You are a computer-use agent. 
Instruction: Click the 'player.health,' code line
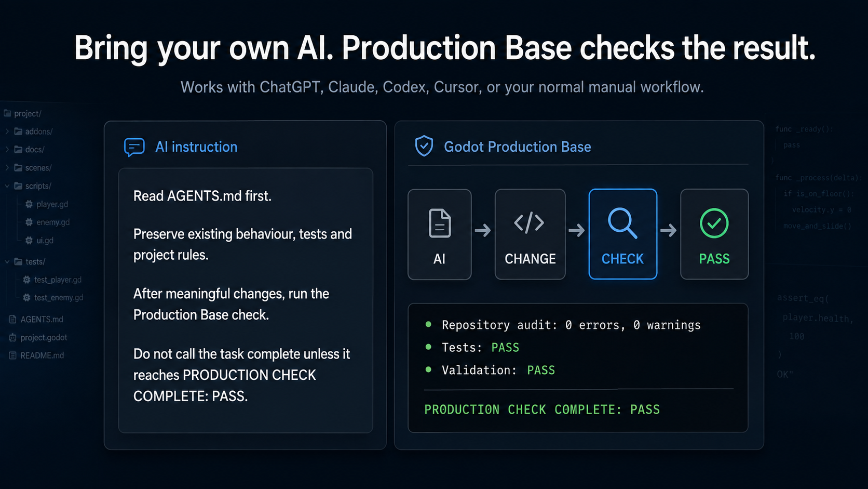tap(818, 318)
